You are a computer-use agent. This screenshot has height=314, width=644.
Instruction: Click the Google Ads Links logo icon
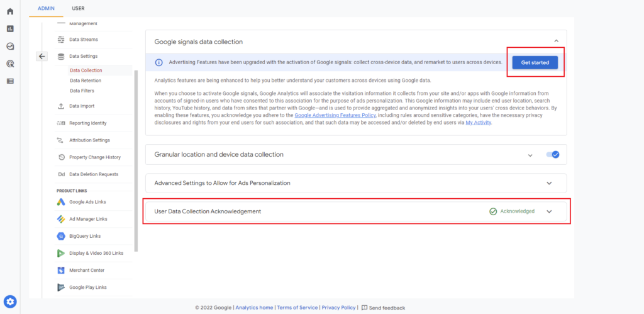(x=61, y=202)
